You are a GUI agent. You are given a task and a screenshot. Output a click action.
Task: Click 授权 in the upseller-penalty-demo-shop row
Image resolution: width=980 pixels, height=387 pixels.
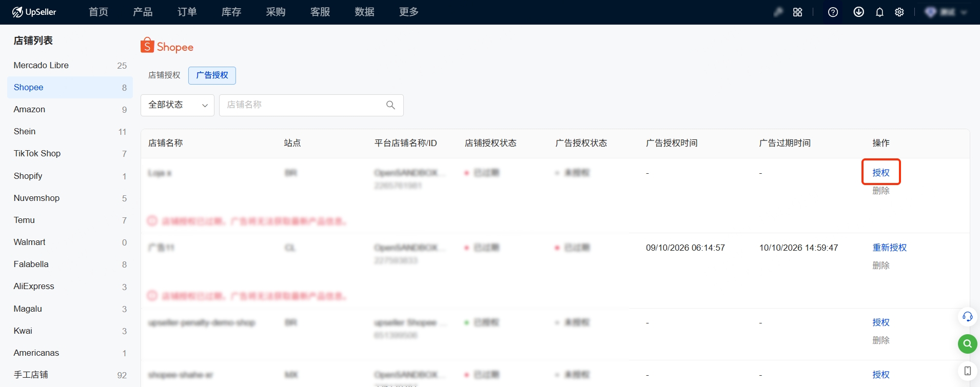pyautogui.click(x=881, y=322)
